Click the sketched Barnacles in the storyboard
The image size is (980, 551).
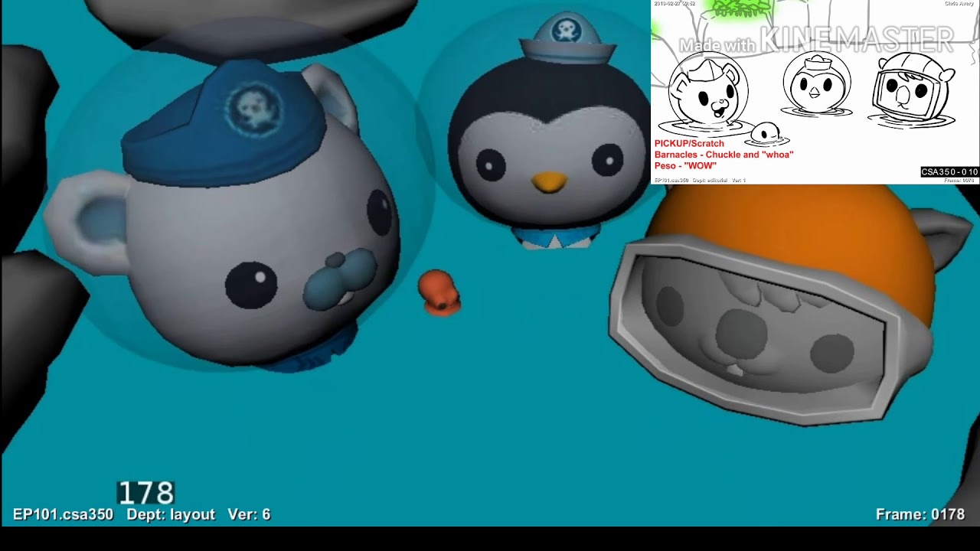pyautogui.click(x=706, y=93)
